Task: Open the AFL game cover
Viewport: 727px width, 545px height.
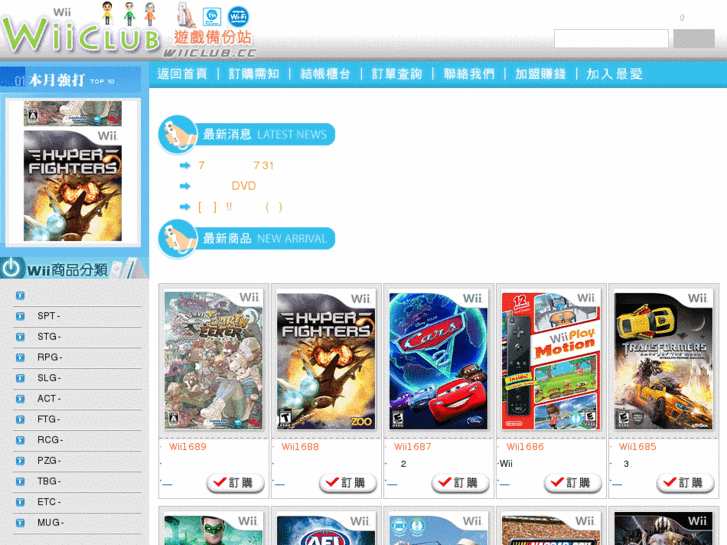Action: [x=326, y=530]
